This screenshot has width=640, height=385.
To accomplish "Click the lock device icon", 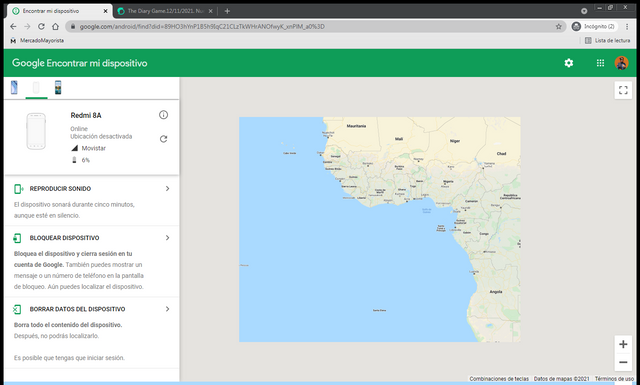I will (17, 238).
